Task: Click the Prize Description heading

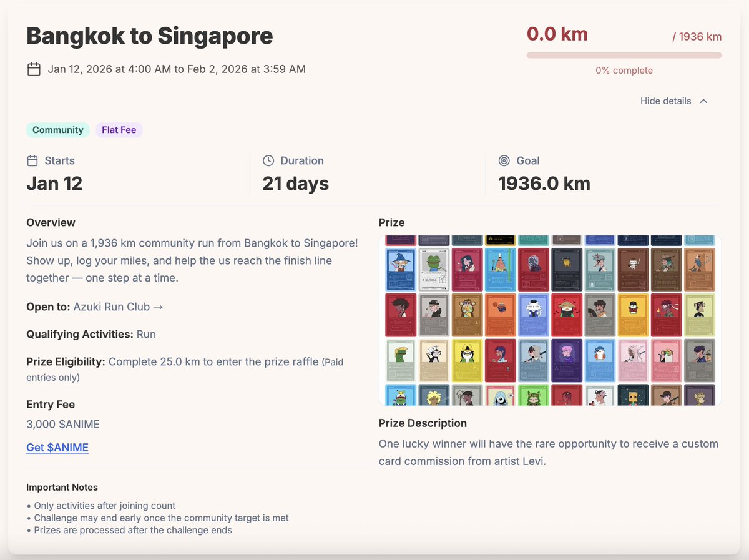Action: 423,423
